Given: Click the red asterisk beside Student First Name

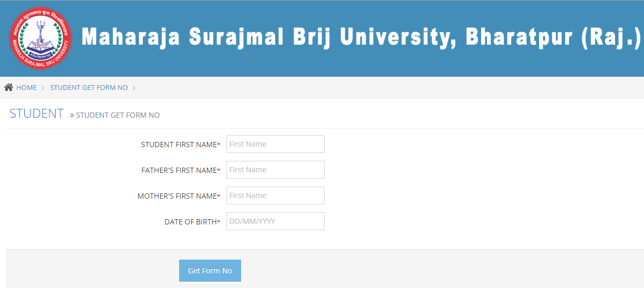Looking at the screenshot, I should (x=219, y=145).
